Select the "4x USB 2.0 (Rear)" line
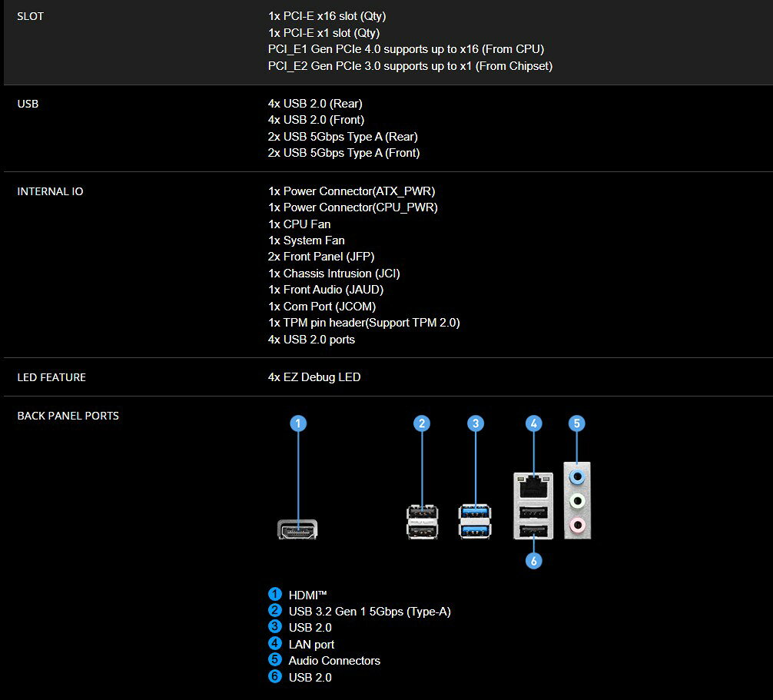 315,104
